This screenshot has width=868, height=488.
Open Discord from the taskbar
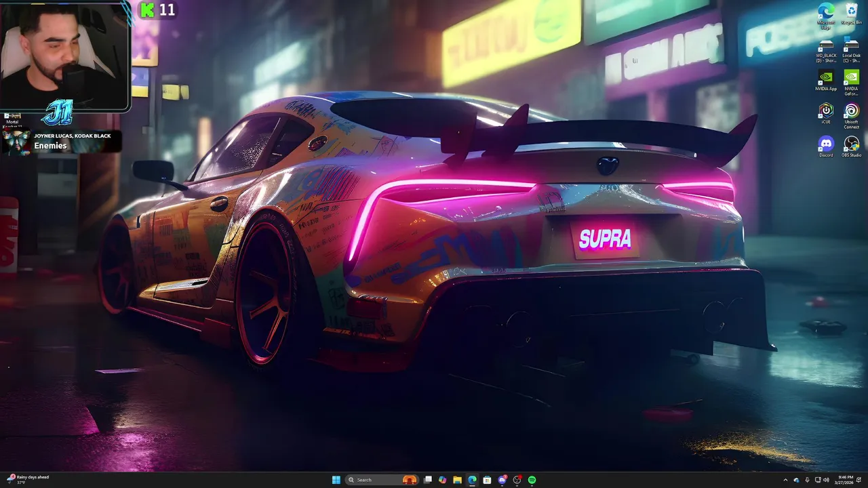coord(502,480)
